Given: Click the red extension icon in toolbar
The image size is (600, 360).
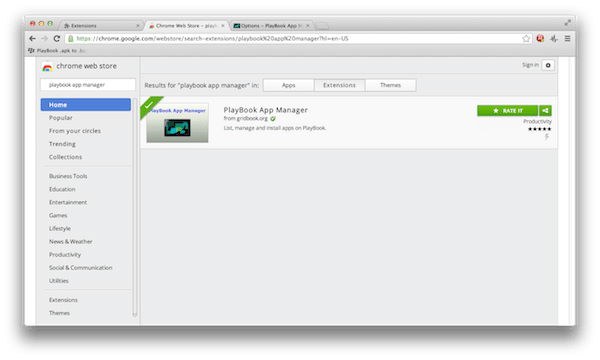Looking at the screenshot, I should (540, 38).
